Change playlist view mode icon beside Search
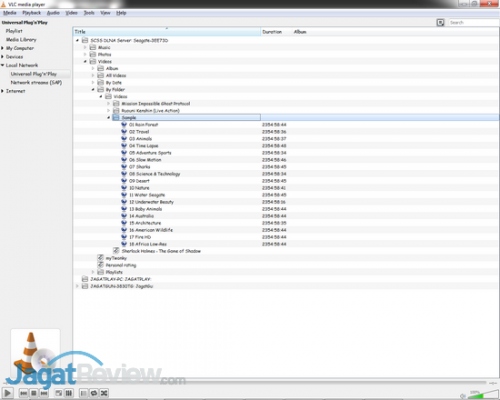This screenshot has width=500, height=400. point(440,23)
